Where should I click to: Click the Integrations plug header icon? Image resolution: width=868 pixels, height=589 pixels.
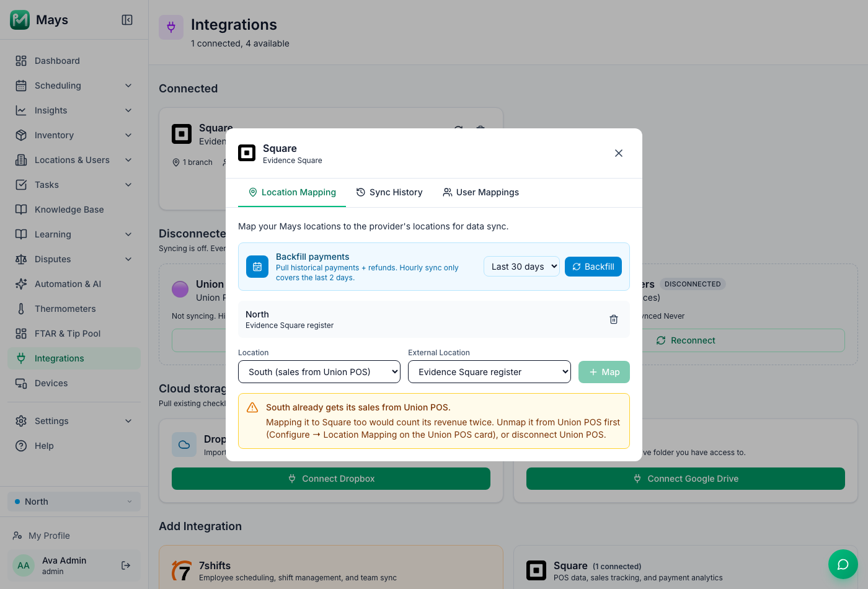tap(171, 27)
